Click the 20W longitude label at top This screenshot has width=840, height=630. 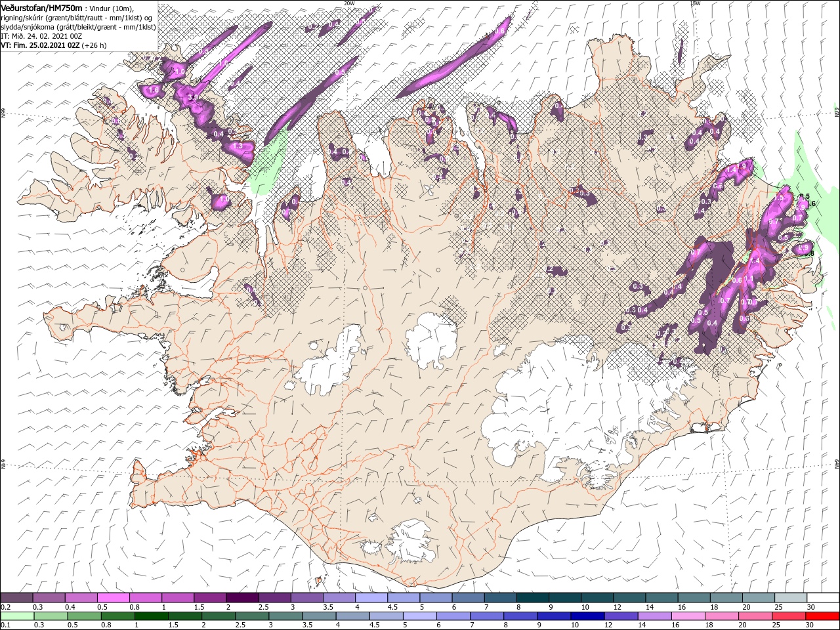[349, 3]
